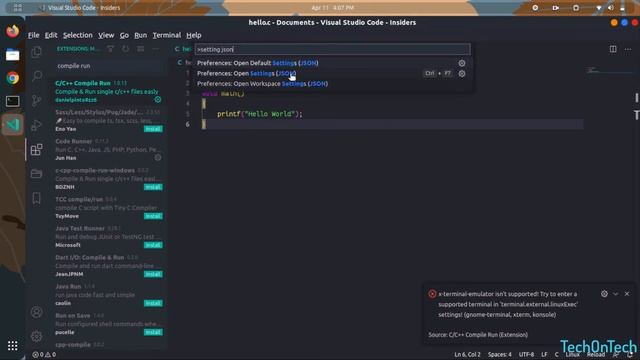This screenshot has width=640, height=360.
Task: Open manage gear for Code Runner extension
Action: click(158, 158)
